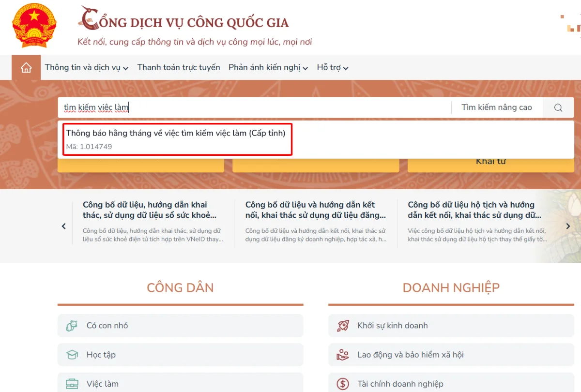
Task: Open the Có con nhỏ category
Action: point(181,326)
